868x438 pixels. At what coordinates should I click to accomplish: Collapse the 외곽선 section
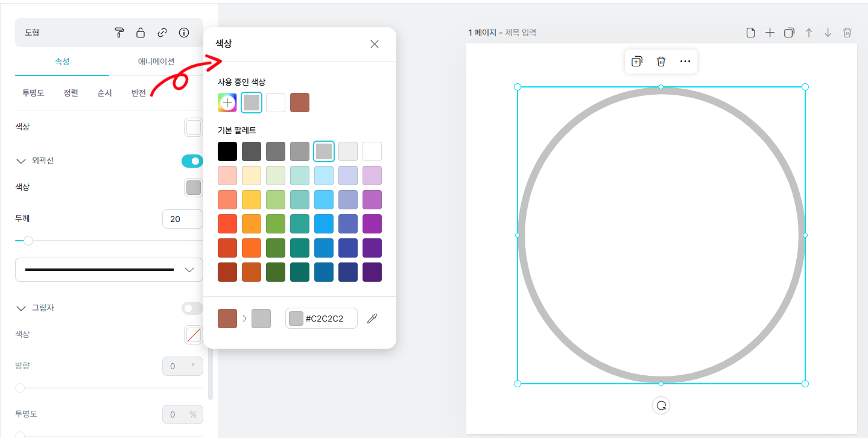point(21,161)
